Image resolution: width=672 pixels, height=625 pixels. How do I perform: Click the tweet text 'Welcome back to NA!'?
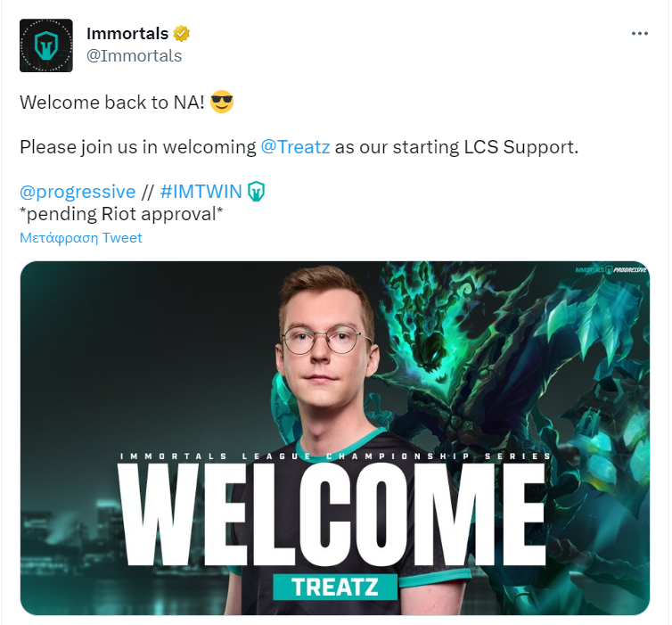point(112,103)
